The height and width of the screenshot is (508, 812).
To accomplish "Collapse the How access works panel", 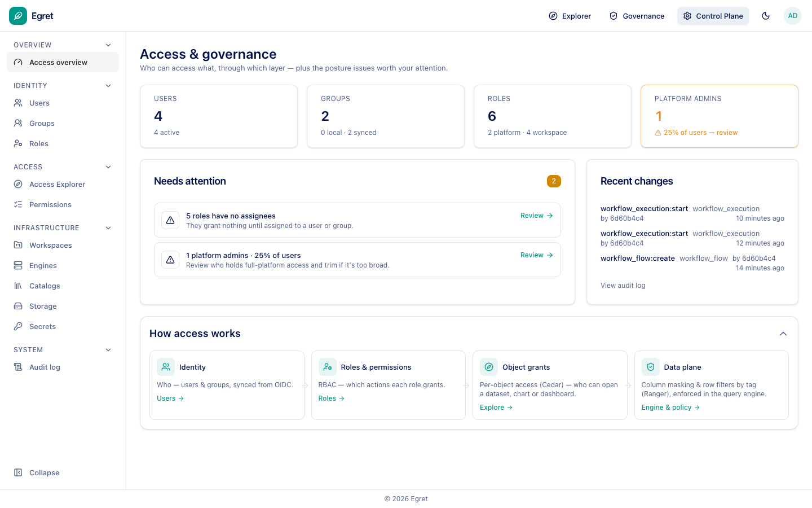I will pyautogui.click(x=783, y=334).
